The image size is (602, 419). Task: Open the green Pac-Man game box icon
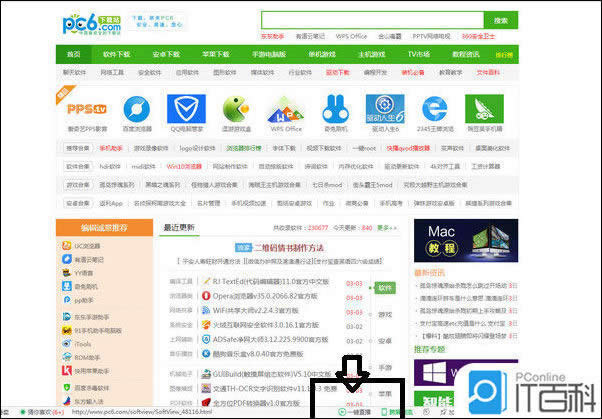point(236,109)
